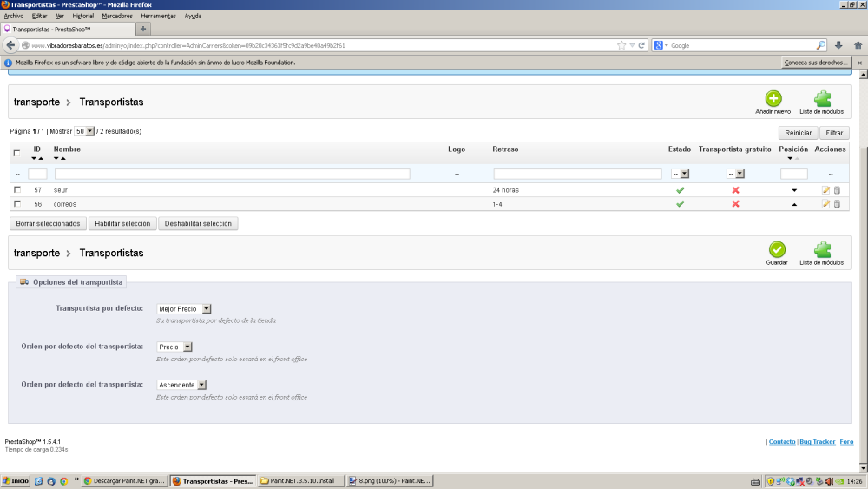The image size is (868, 489).
Task: Sort ID column descending arrow
Action: (34, 158)
